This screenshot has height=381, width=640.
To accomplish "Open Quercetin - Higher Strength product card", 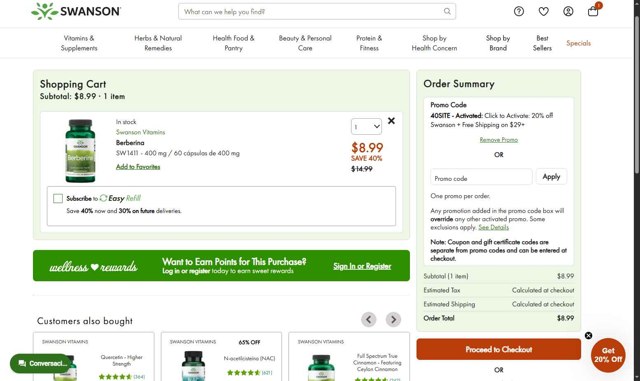I will [93, 356].
